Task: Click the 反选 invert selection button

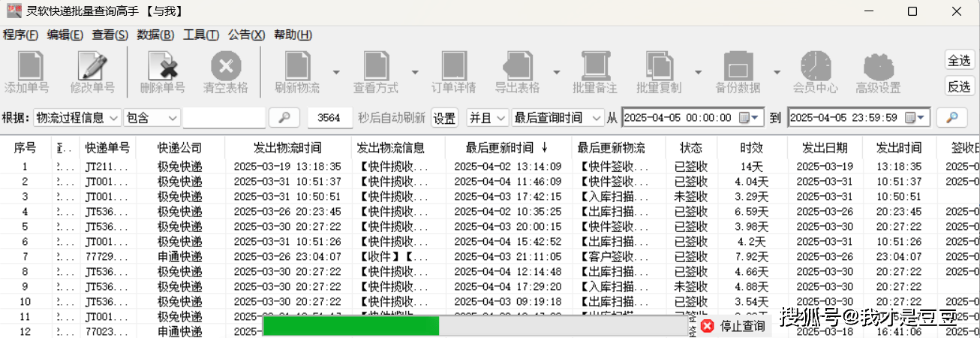Action: click(959, 86)
